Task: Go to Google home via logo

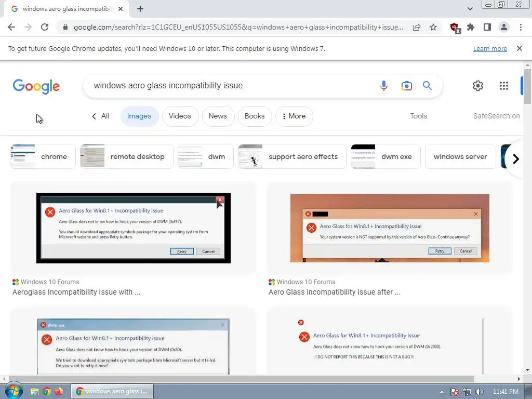Action: [x=36, y=86]
